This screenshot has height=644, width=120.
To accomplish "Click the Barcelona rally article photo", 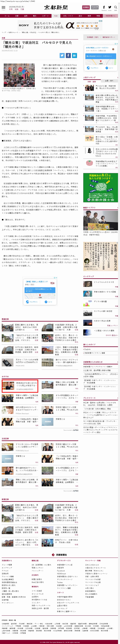I will (x=19, y=75).
